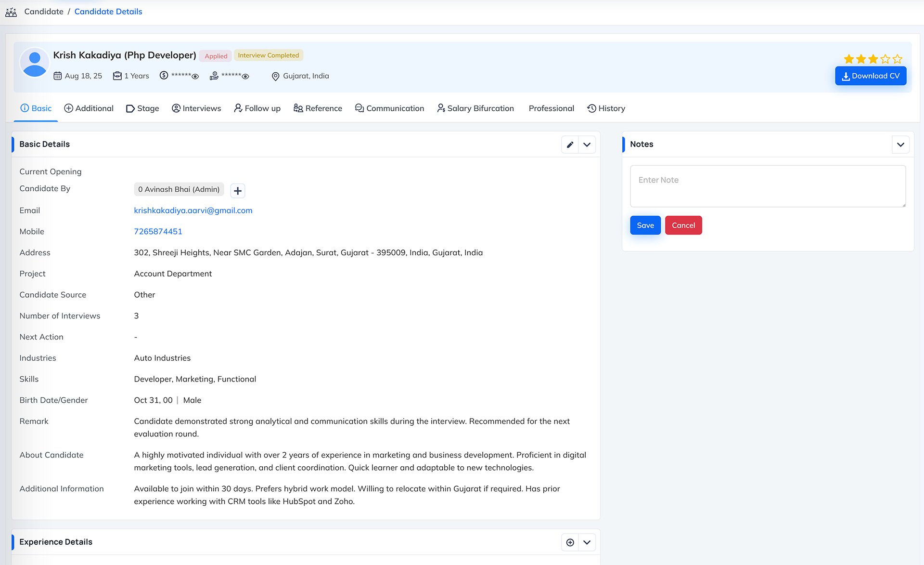Show hidden expected salary via eye icon
This screenshot has height=565, width=924.
[245, 77]
